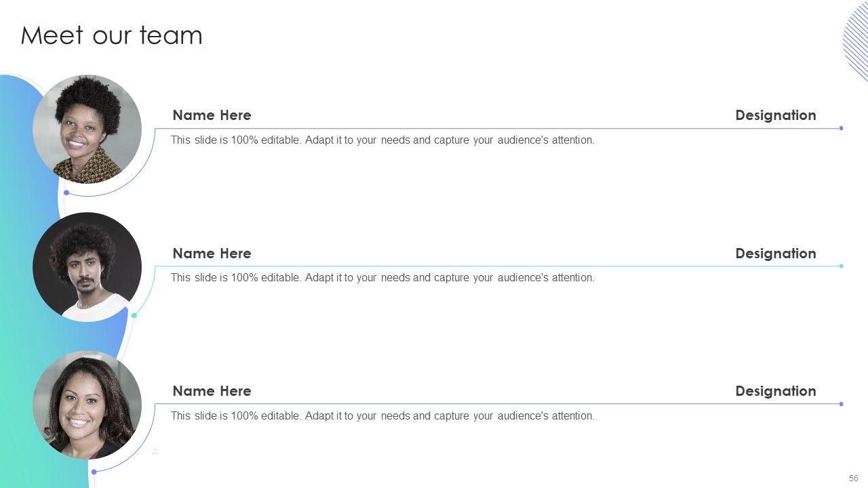
Task: Click the teal connector dot below the middle photo
Action: click(x=134, y=315)
